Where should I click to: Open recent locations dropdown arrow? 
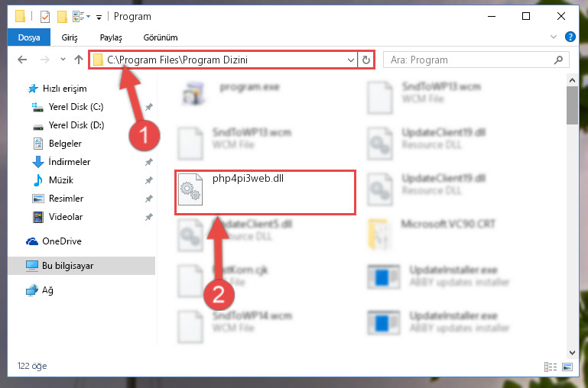[63, 60]
